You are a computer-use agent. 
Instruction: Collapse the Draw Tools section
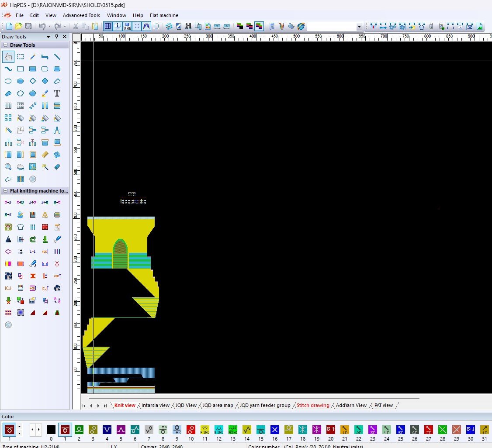pos(6,45)
